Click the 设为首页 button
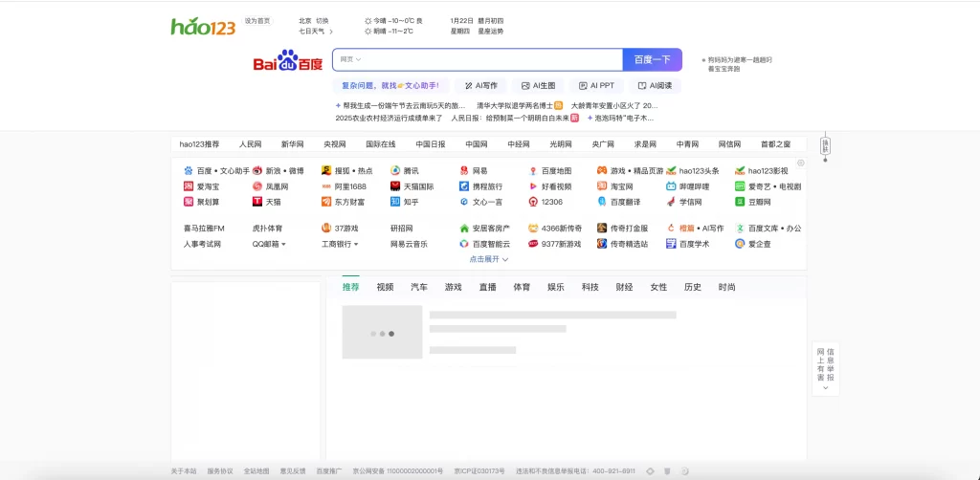980x480 pixels. coord(257,21)
